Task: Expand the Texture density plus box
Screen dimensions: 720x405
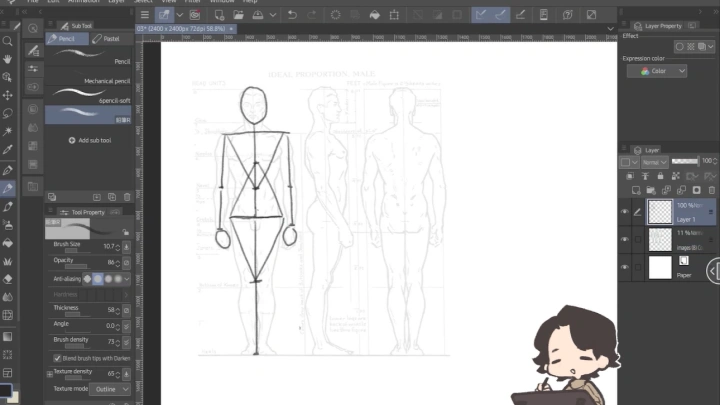Action: tap(50, 374)
